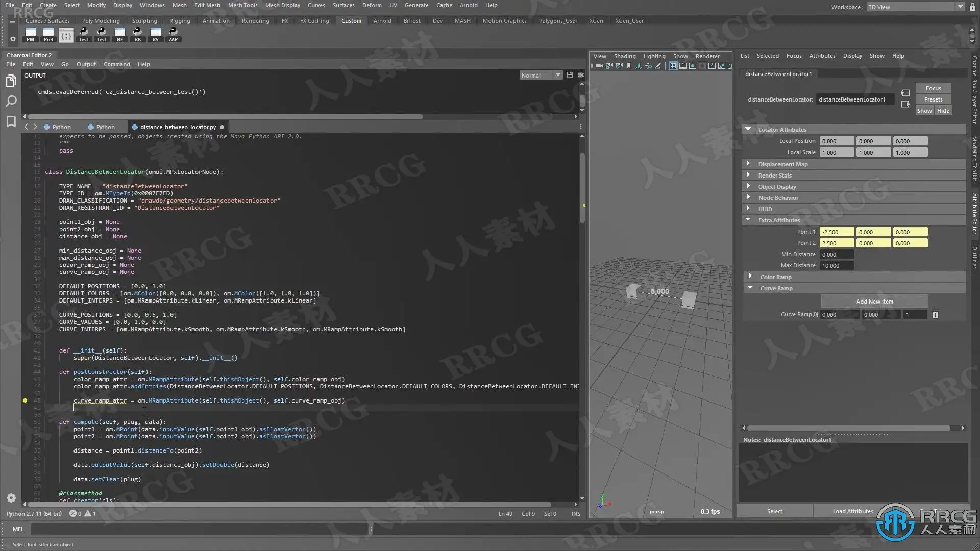Screen dimensions: 980x551
Task: Click the lock camera icon
Action: coord(609,66)
